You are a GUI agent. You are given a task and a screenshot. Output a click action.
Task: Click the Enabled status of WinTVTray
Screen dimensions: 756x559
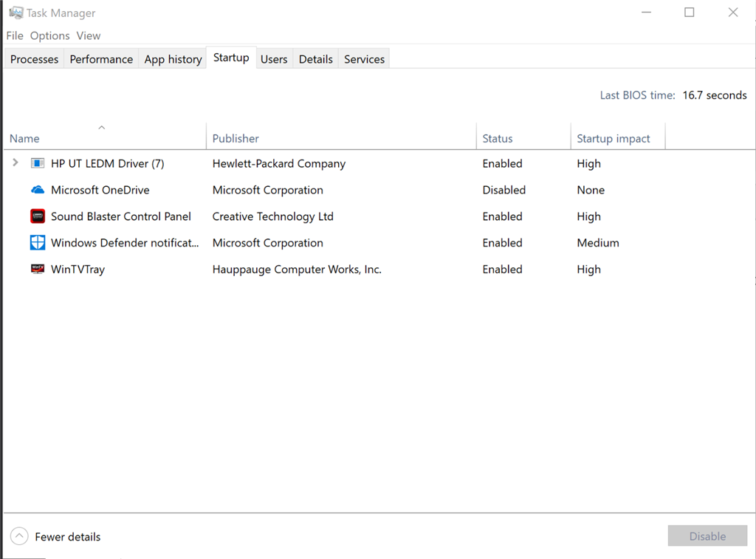pos(502,269)
